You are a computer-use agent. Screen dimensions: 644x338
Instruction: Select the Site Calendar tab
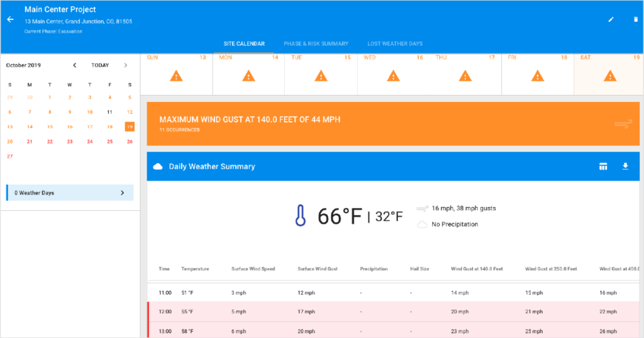(x=244, y=43)
